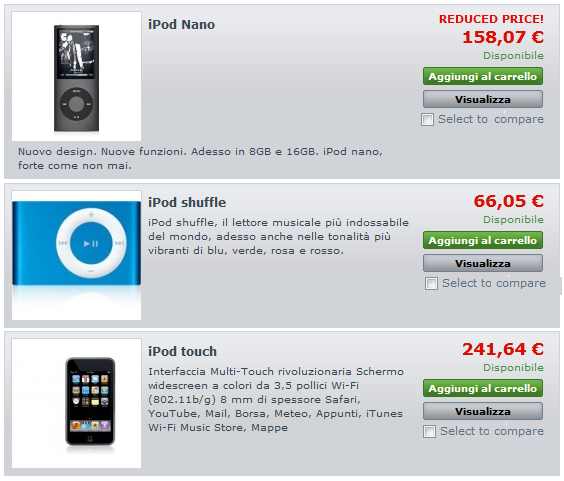The width and height of the screenshot is (564, 481).
Task: Click the 66,05 € price of iPod shuffle
Action: pos(509,201)
